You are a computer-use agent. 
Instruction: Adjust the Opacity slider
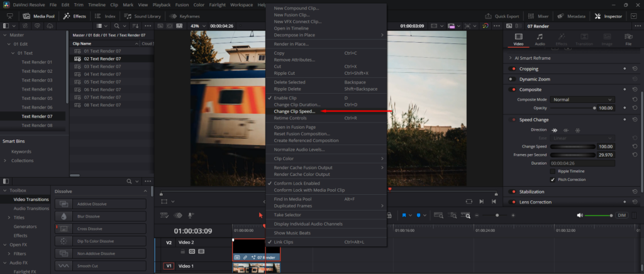point(572,108)
